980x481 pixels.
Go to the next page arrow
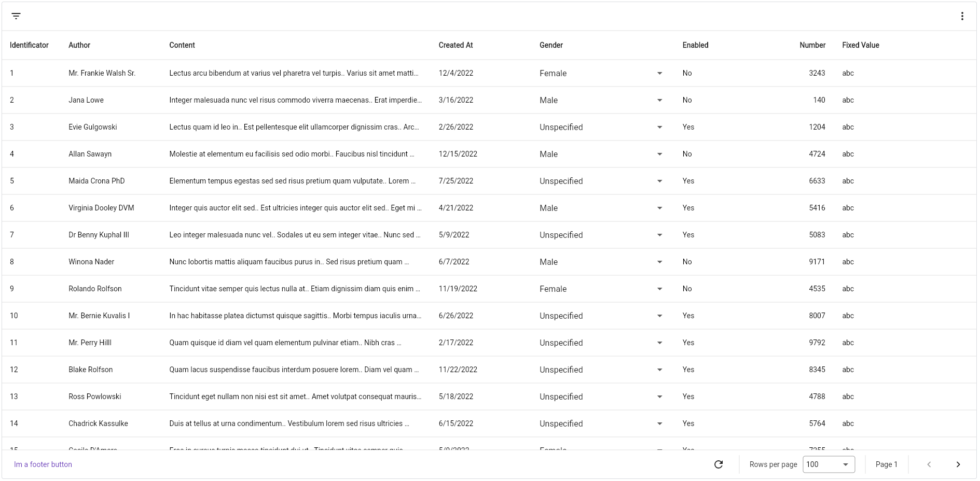pyautogui.click(x=958, y=464)
